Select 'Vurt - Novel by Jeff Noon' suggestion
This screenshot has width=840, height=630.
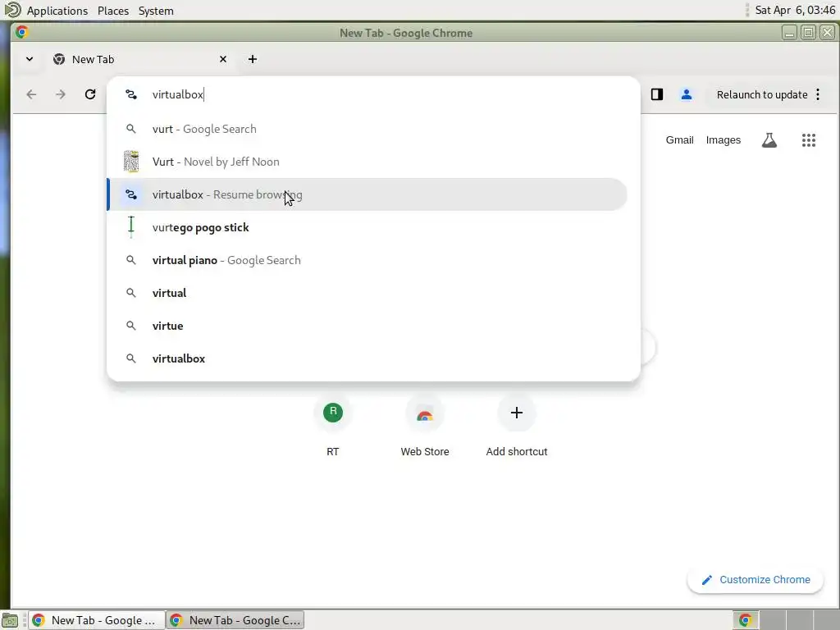click(x=367, y=162)
